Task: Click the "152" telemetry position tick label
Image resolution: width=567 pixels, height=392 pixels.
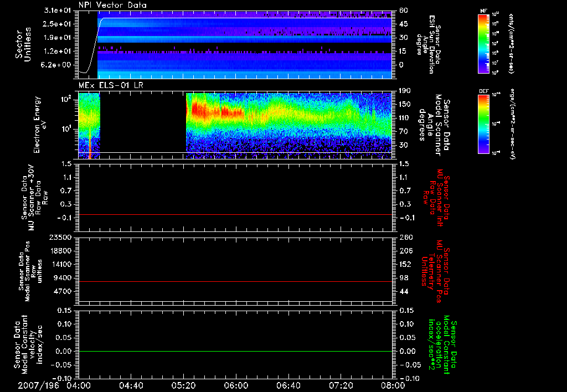Action: [405, 265]
